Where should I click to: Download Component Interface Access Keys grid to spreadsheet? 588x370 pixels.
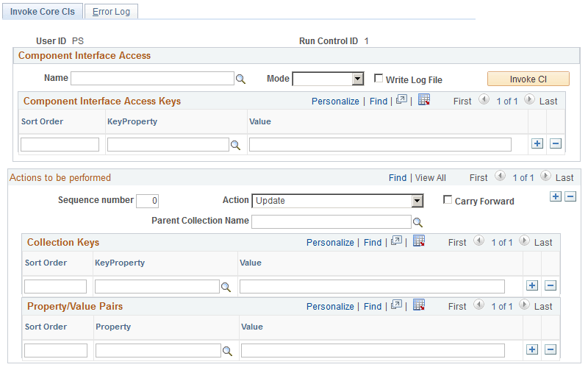(x=424, y=101)
